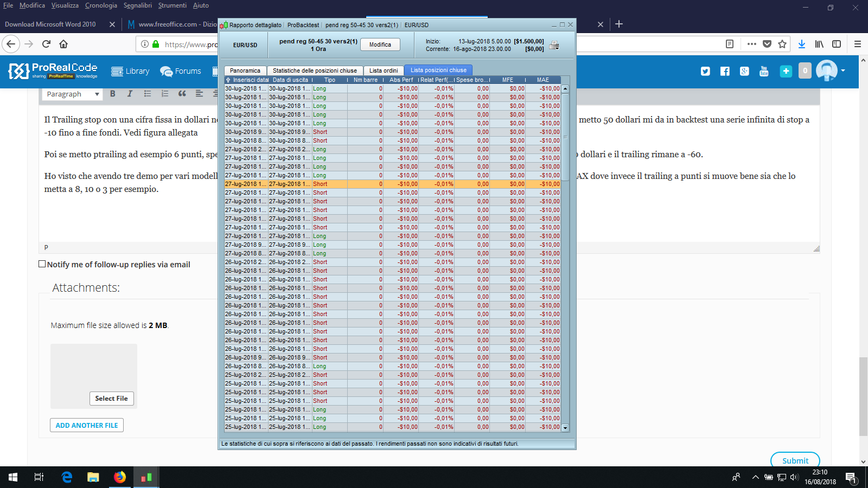Screen dimensions: 868x488
Task: Go to the Firefox home page
Action: 63,44
